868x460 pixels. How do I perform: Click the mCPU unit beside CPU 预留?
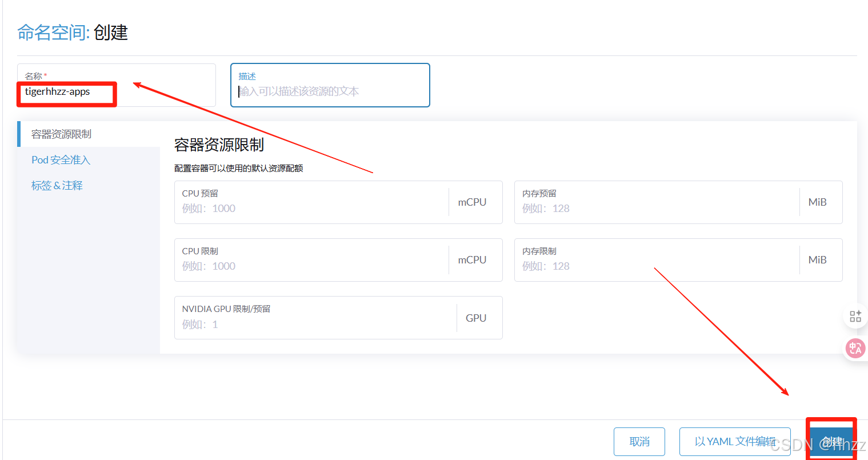point(472,202)
